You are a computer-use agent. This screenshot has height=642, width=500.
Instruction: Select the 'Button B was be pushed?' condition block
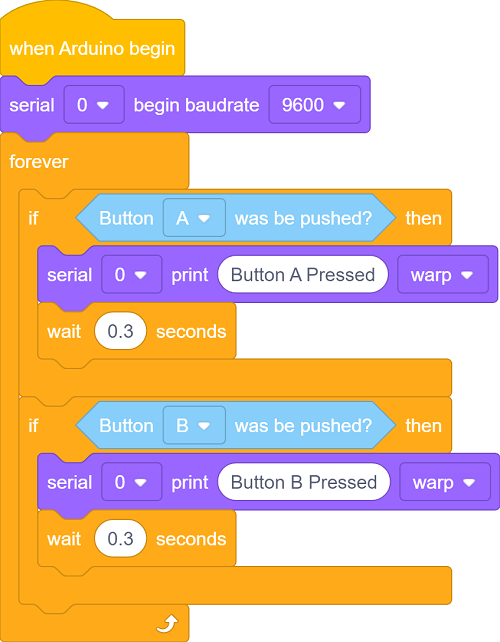coord(235,425)
